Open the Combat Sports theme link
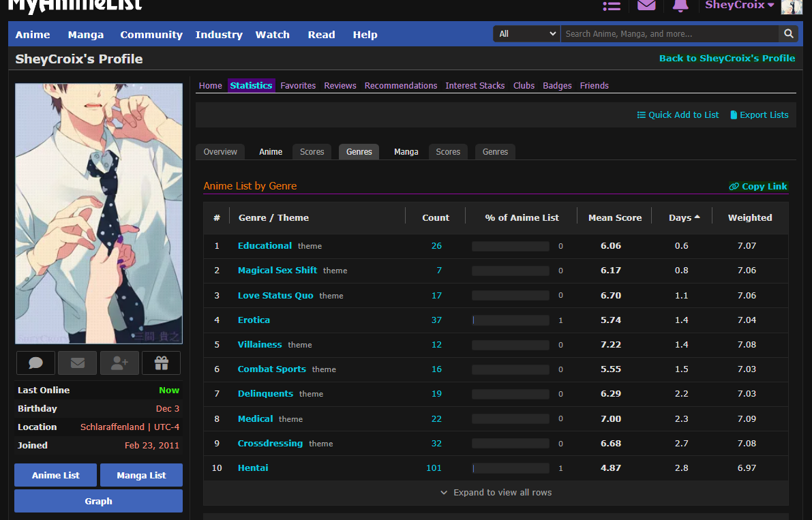 pyautogui.click(x=272, y=369)
